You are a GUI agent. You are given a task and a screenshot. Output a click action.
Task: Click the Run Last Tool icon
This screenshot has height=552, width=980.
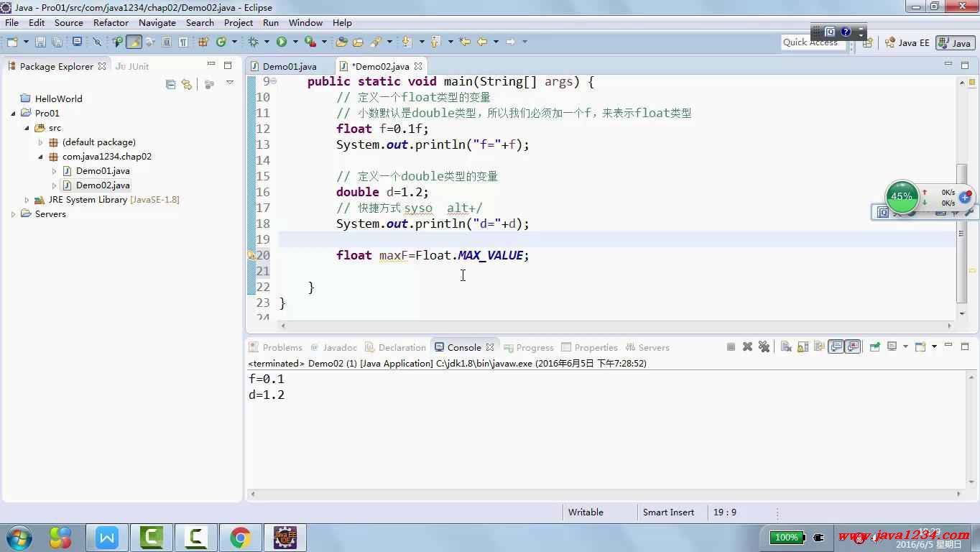tap(310, 42)
